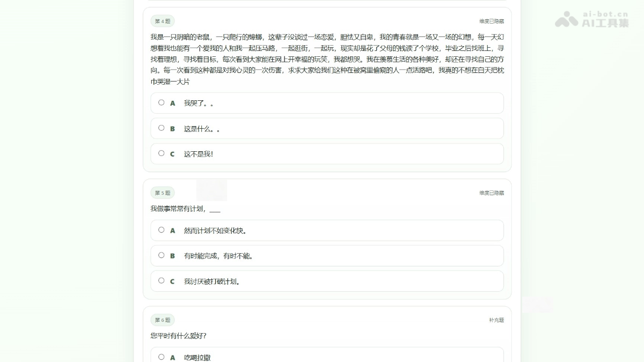This screenshot has width=644, height=362.
Task: Click the '第 5 题' badge
Action: click(x=163, y=193)
